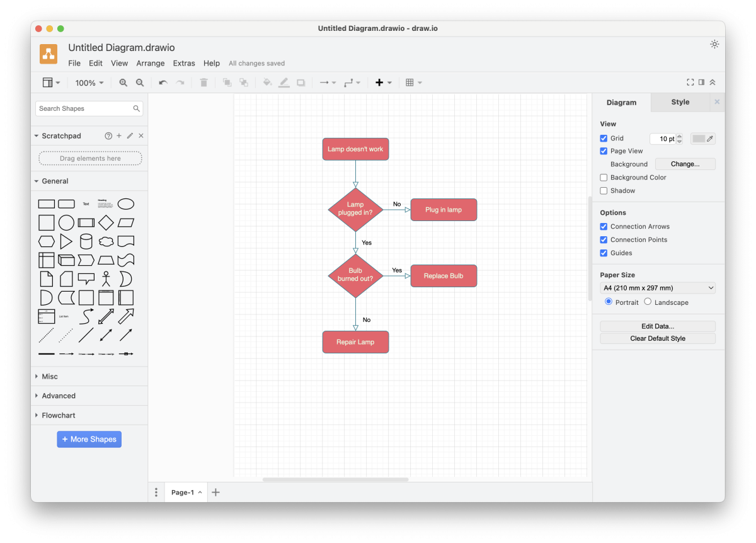Expand the Flowchart shapes section

click(x=59, y=416)
